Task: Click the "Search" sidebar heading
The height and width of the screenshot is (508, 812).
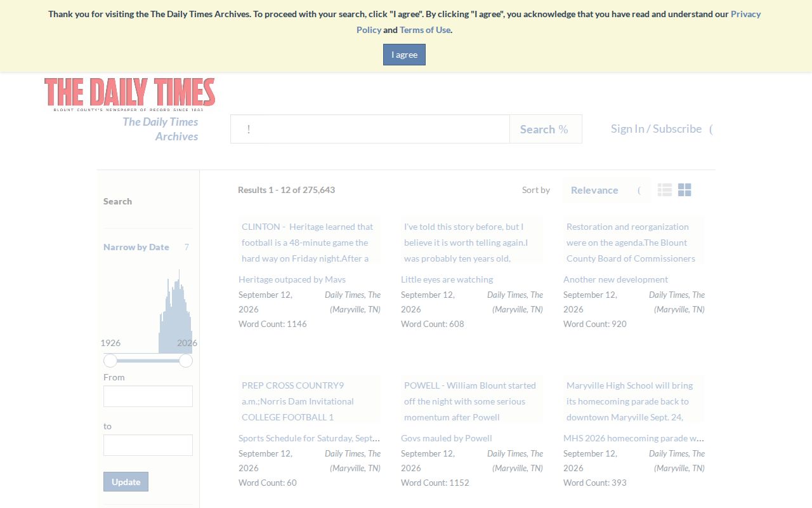Action: pyautogui.click(x=118, y=201)
